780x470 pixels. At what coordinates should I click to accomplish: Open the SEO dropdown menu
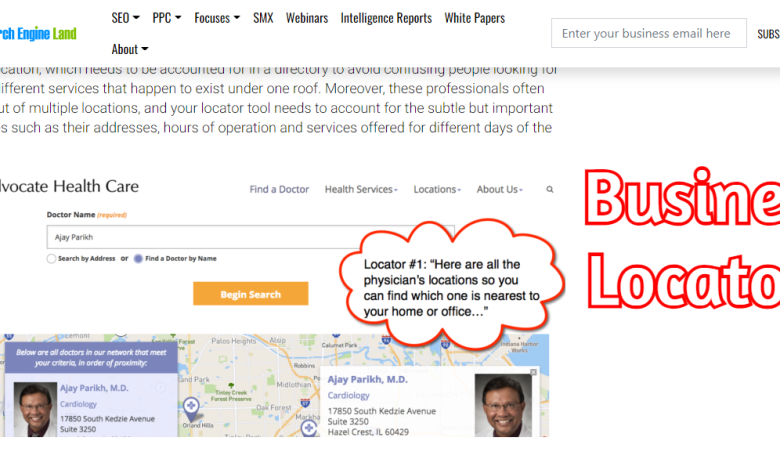[x=125, y=18]
